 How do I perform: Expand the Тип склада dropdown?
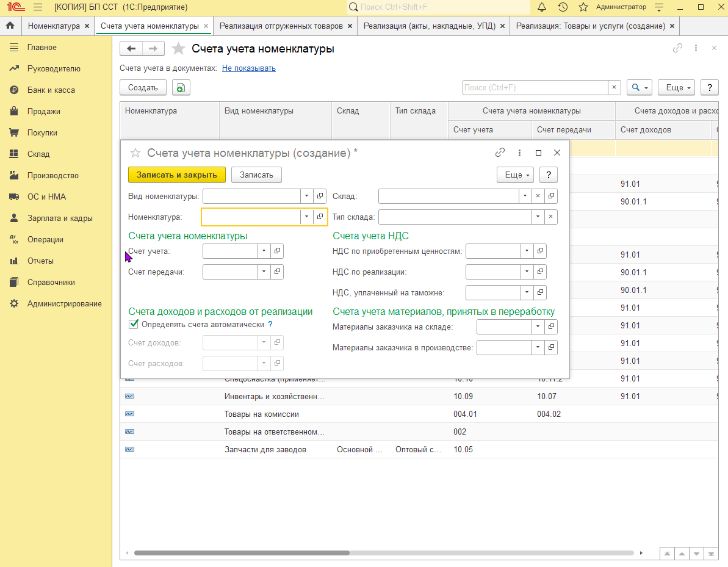point(538,217)
